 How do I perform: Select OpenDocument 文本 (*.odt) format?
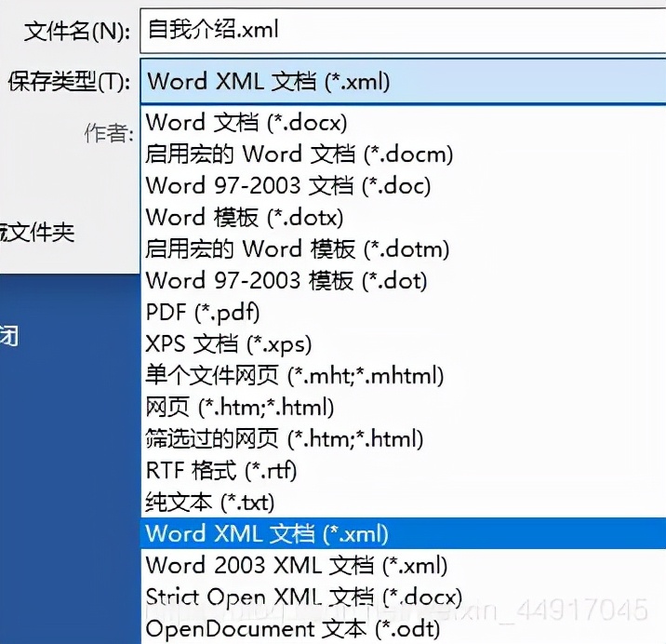[404, 629]
